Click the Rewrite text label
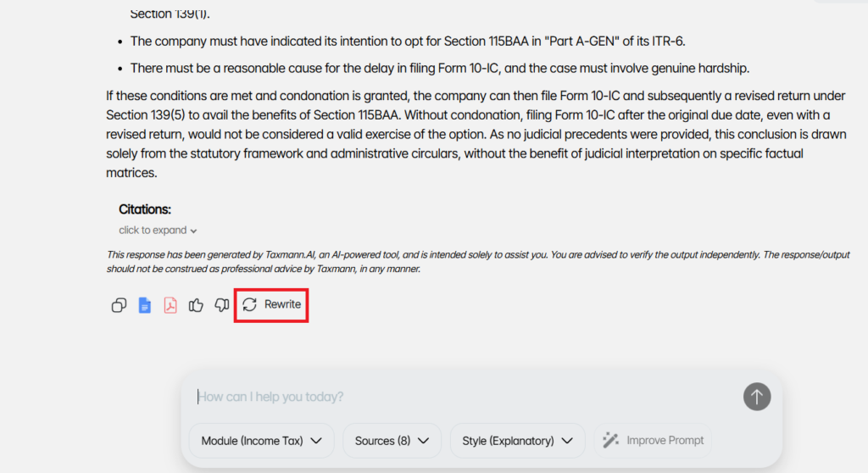This screenshot has width=868, height=473. click(282, 304)
